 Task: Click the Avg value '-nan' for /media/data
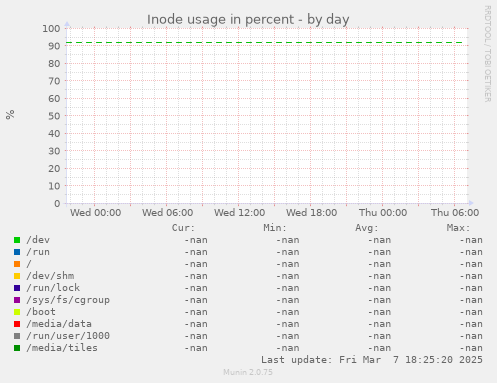379,324
